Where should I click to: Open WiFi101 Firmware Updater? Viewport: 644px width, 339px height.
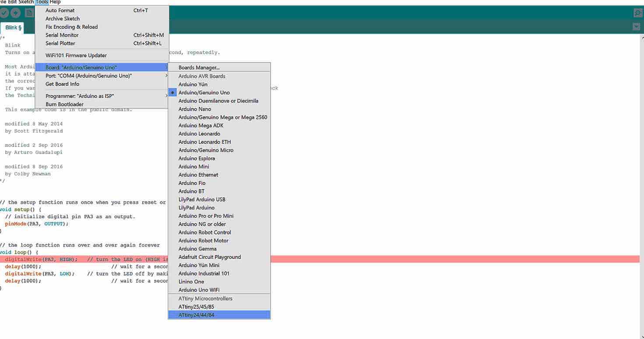tap(102, 56)
